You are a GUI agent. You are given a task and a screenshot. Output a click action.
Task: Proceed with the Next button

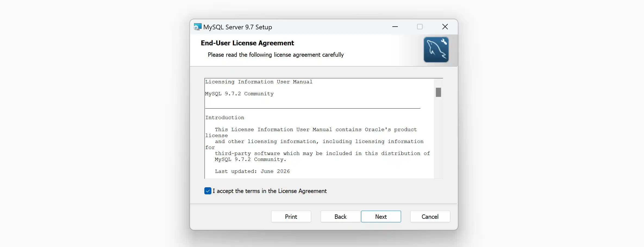(381, 217)
